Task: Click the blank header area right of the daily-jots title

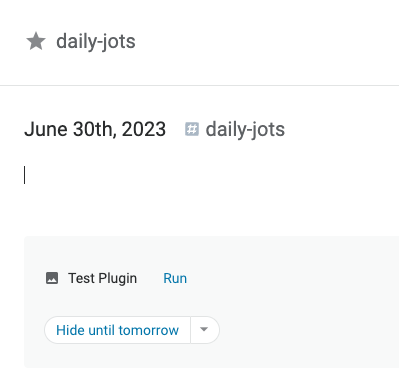Action: point(267,42)
